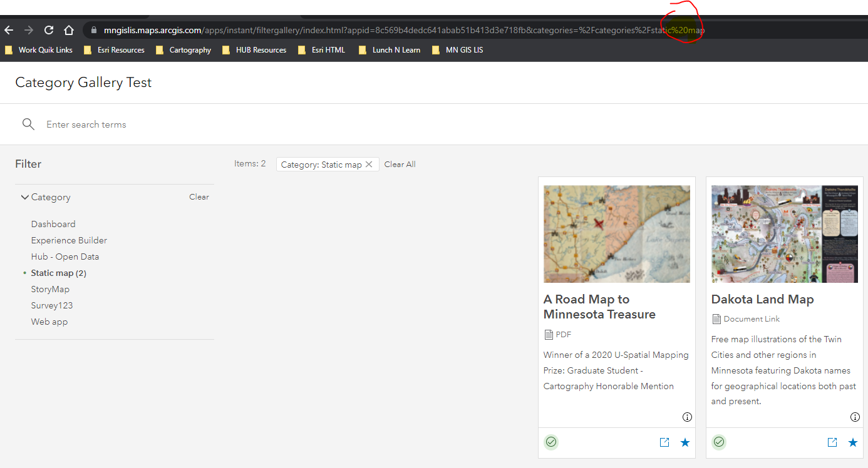Go to browser home page icon

pos(69,30)
